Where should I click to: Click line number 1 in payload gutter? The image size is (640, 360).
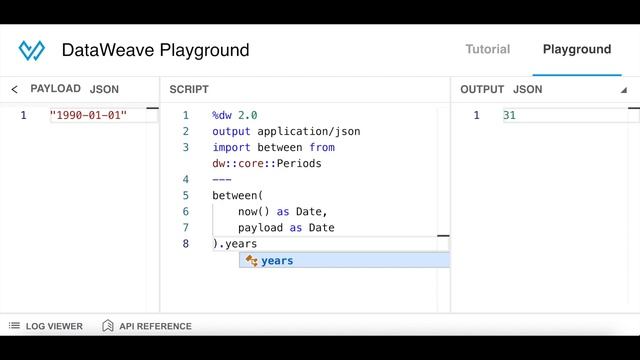(x=23, y=115)
